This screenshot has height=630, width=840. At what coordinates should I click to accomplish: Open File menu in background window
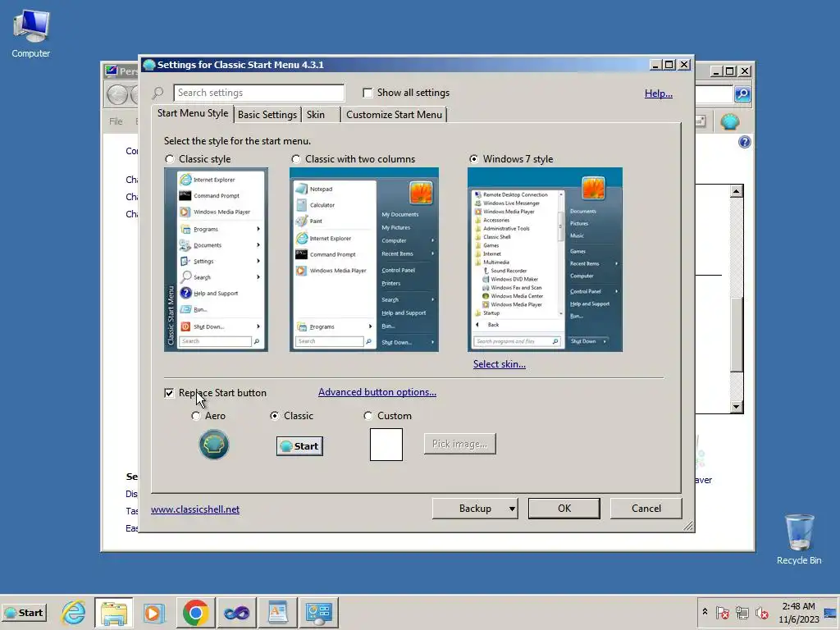[x=116, y=121]
